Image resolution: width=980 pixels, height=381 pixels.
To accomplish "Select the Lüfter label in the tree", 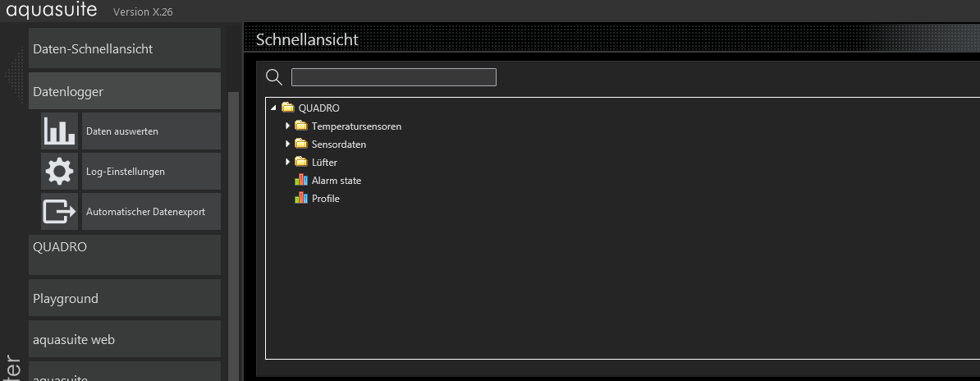I will point(324,162).
